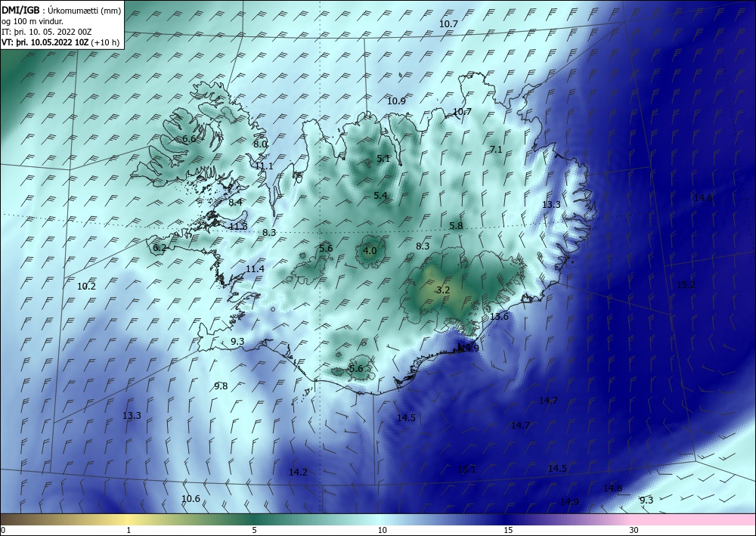Click the value 14.6 over the eastern sea
Screen dimensions: 756x536
(703, 197)
